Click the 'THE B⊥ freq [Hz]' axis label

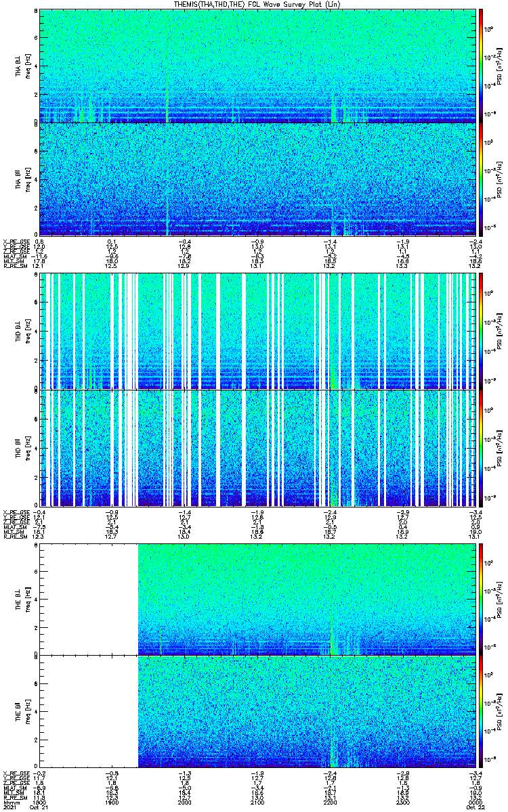(23, 599)
